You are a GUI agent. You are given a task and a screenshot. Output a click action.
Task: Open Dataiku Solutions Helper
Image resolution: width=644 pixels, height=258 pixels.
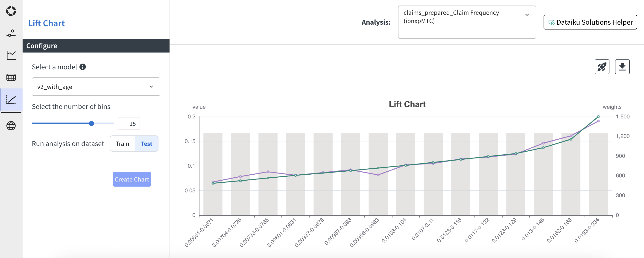coord(590,22)
